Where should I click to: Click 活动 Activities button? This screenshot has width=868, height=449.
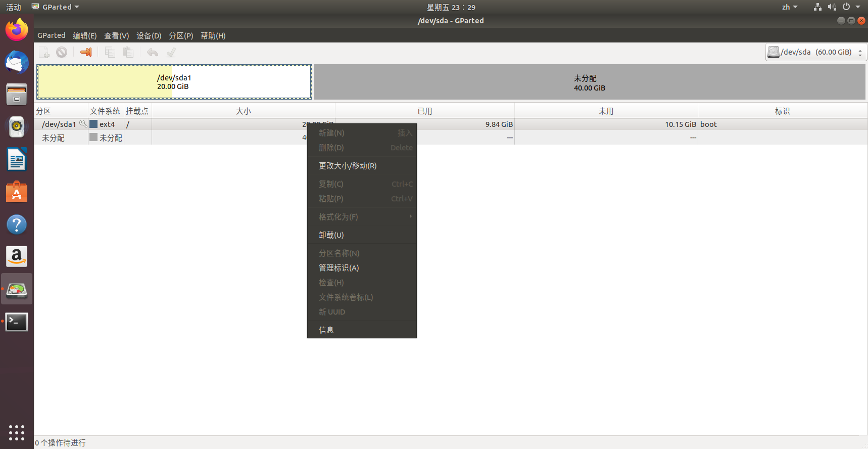[x=14, y=7]
